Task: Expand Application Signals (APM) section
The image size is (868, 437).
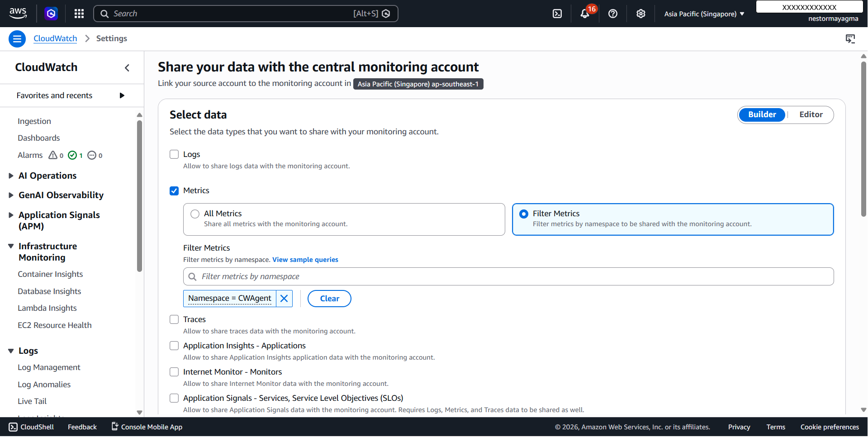Action: point(11,215)
